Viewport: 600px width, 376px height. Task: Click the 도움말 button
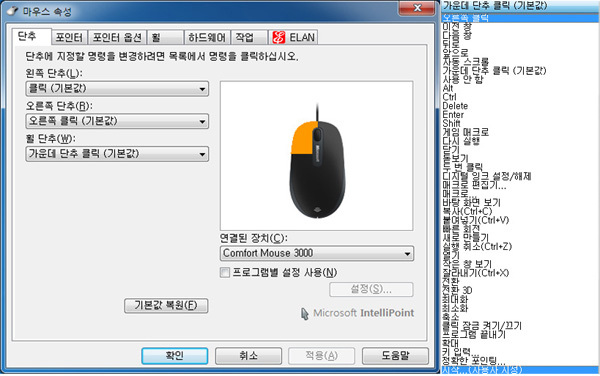[x=395, y=356]
